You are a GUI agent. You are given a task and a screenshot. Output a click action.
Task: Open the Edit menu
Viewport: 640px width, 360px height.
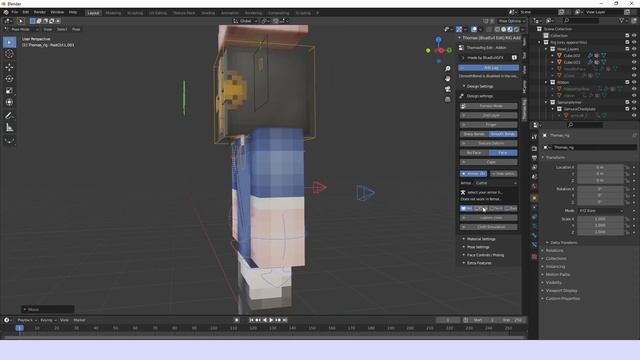[x=26, y=12]
